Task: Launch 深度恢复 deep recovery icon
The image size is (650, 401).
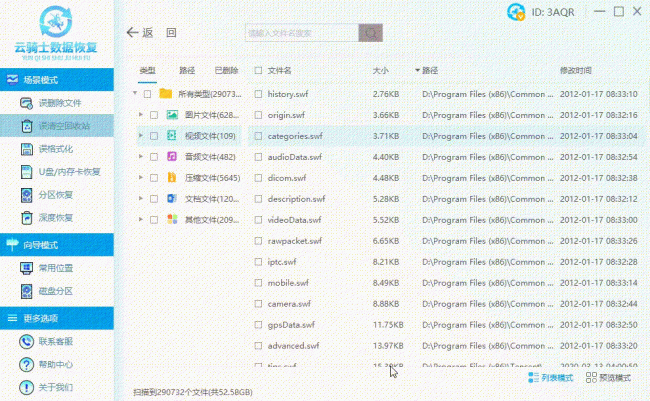Action: pos(27,218)
